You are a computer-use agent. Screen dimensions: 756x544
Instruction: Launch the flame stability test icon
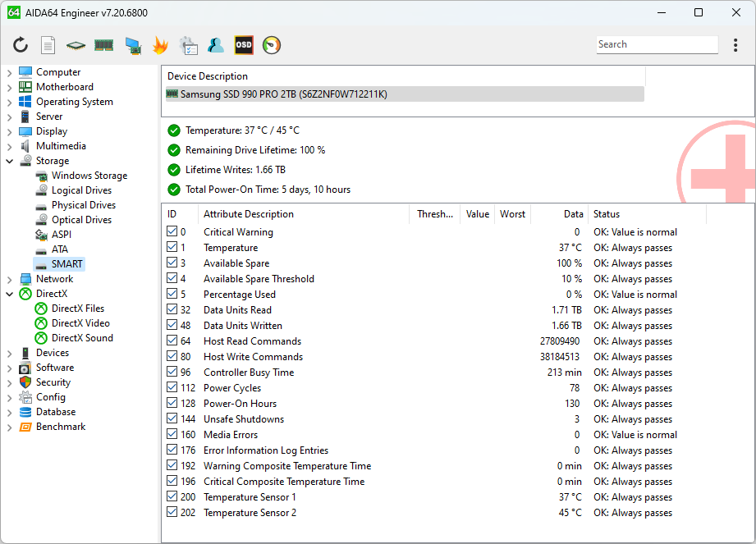click(160, 45)
